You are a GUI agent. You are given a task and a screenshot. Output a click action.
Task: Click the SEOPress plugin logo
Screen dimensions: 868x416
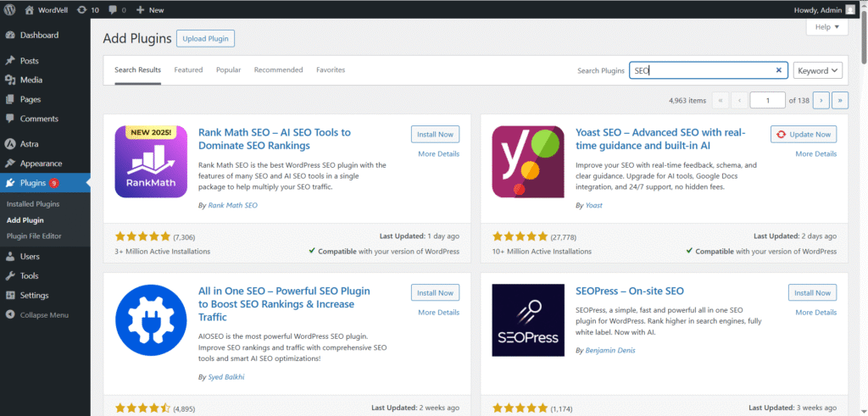click(528, 320)
